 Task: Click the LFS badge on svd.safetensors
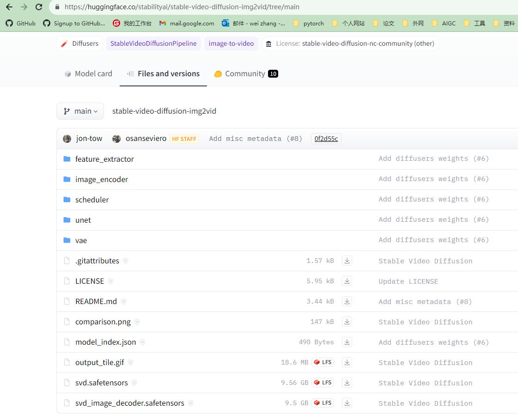coord(323,383)
